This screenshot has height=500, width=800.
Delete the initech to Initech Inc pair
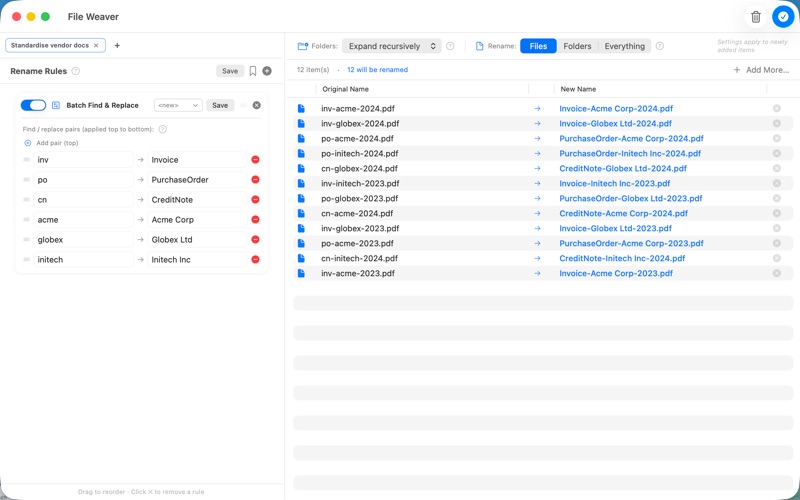pyautogui.click(x=256, y=259)
